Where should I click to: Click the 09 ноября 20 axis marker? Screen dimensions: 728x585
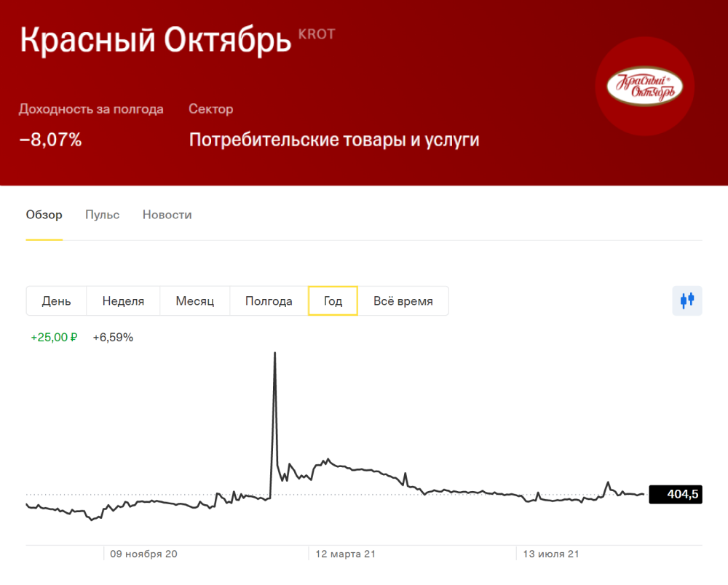pyautogui.click(x=145, y=554)
